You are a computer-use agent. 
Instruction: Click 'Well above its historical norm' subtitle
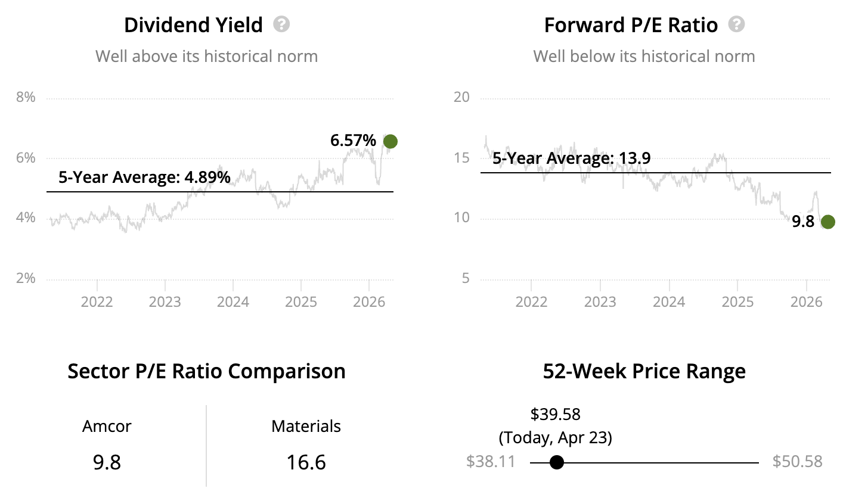pyautogui.click(x=206, y=56)
